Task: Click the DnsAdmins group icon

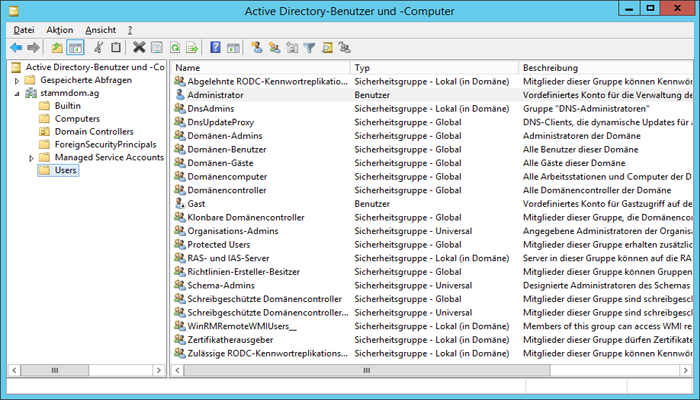Action: click(179, 108)
